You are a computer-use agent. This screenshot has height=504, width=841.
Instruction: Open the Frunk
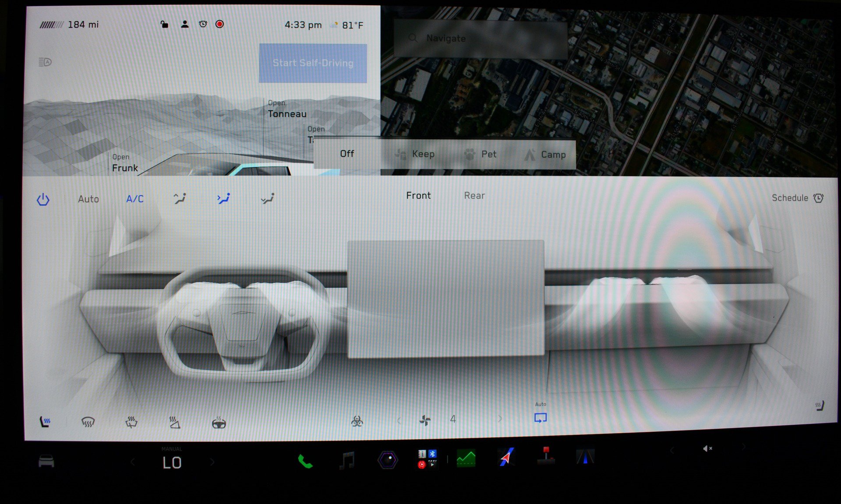pos(125,163)
